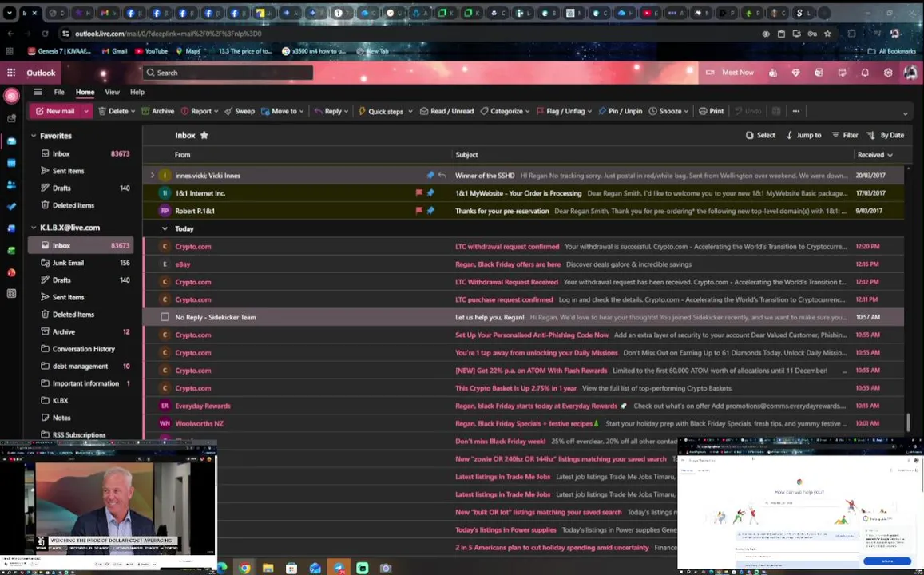Collapse the Favorites section
Image resolution: width=924 pixels, height=575 pixels.
pyautogui.click(x=34, y=136)
